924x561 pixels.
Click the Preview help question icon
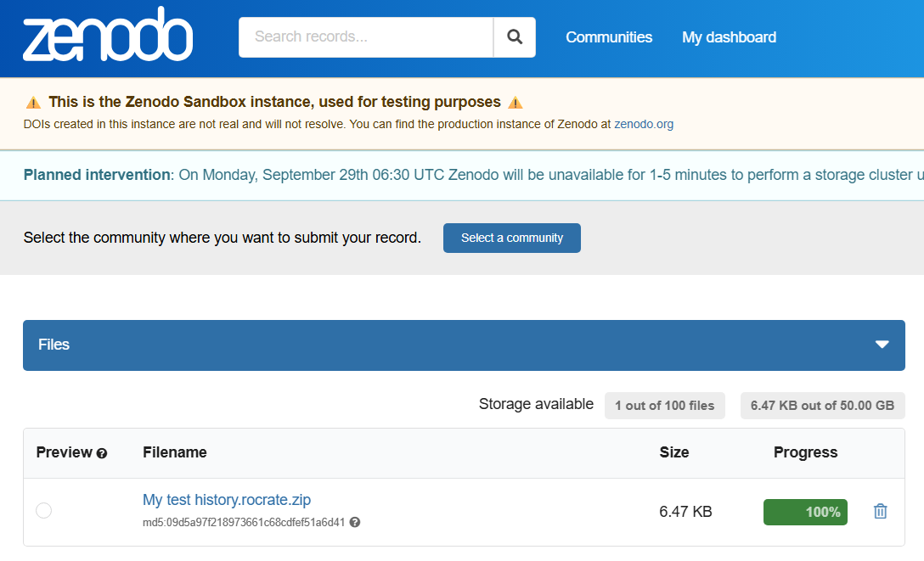point(102,453)
